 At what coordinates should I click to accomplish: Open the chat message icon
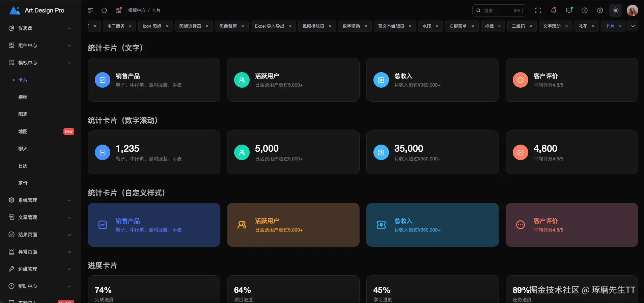pos(569,10)
